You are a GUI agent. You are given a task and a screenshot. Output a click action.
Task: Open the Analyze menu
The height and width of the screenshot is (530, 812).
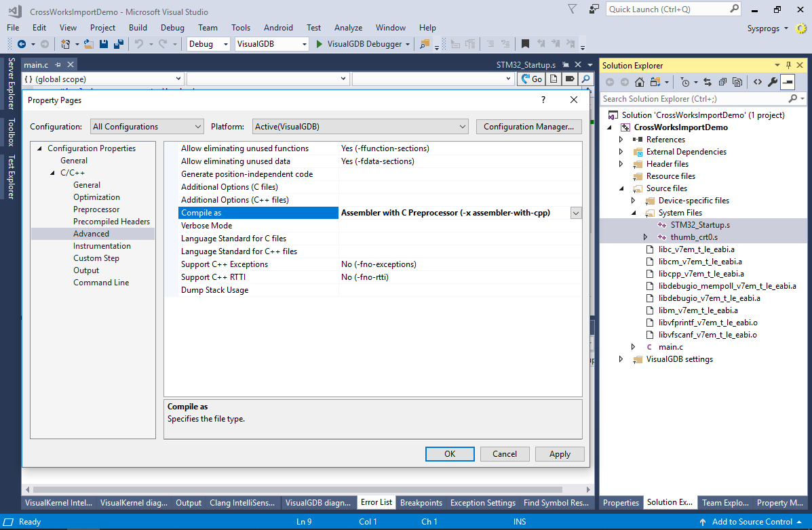point(348,27)
